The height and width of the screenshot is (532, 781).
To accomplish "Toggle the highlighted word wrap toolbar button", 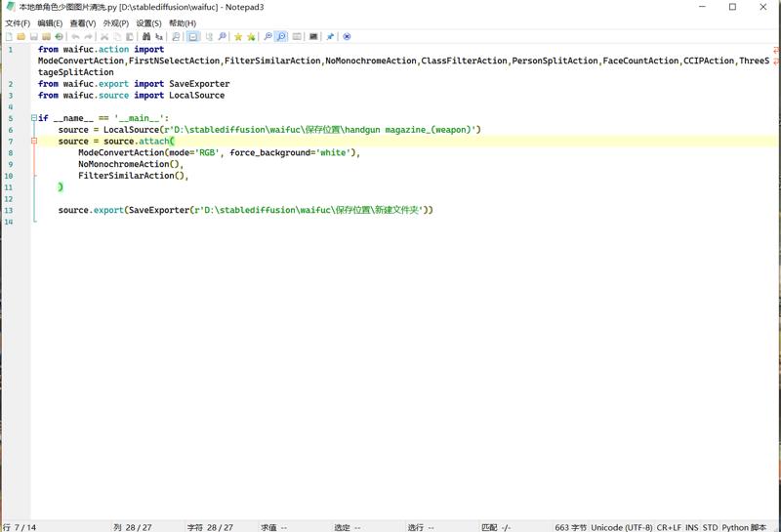I will pyautogui.click(x=193, y=36).
